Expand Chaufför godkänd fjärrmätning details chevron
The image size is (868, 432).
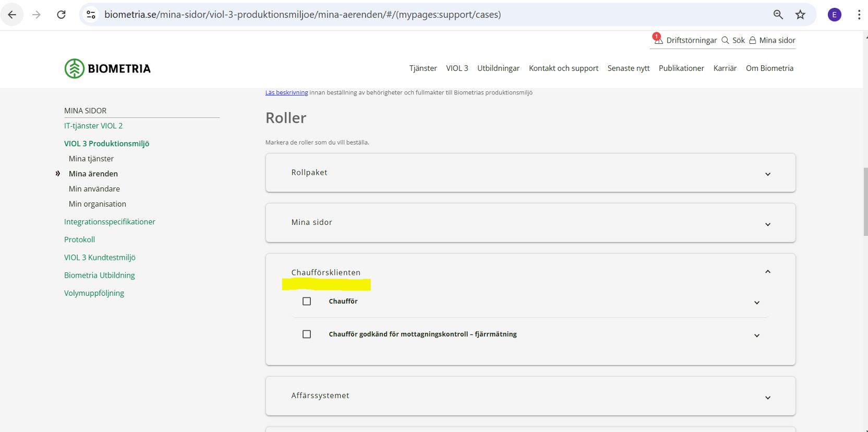coord(757,335)
